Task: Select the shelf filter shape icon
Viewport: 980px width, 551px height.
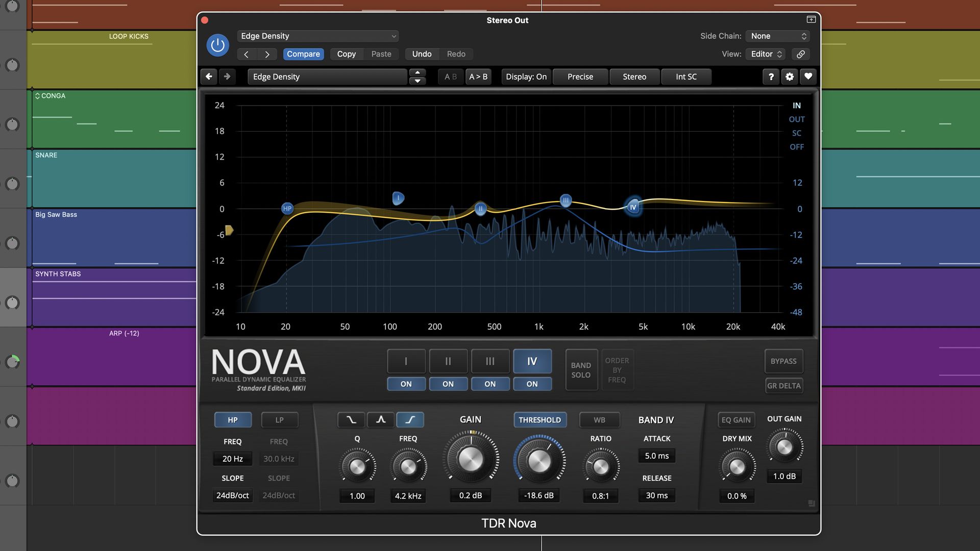Action: pyautogui.click(x=410, y=419)
